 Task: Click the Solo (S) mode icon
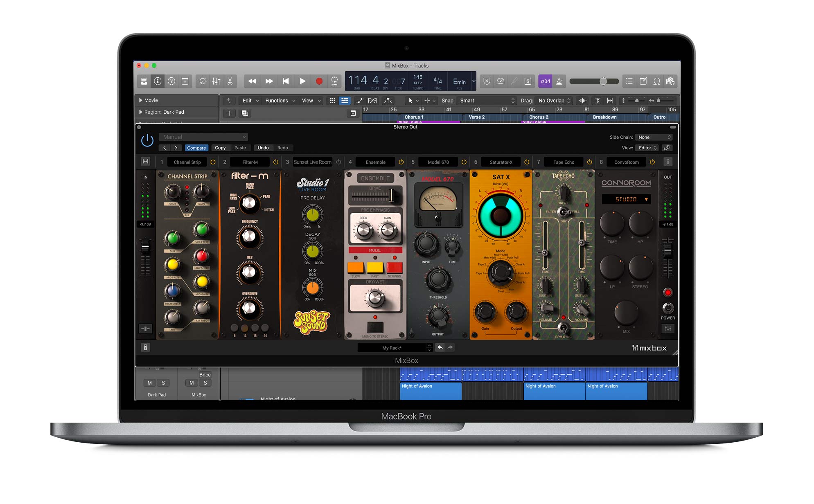[x=528, y=81]
